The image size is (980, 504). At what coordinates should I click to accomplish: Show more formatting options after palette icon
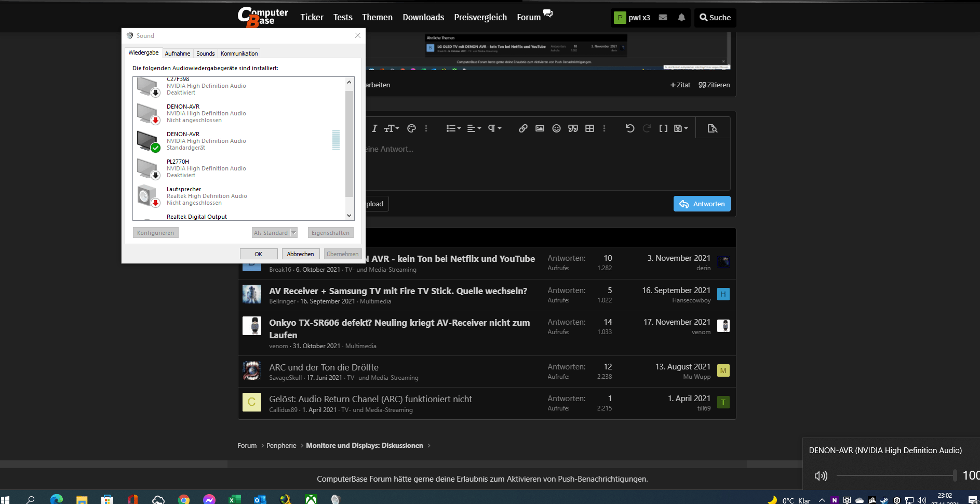426,128
